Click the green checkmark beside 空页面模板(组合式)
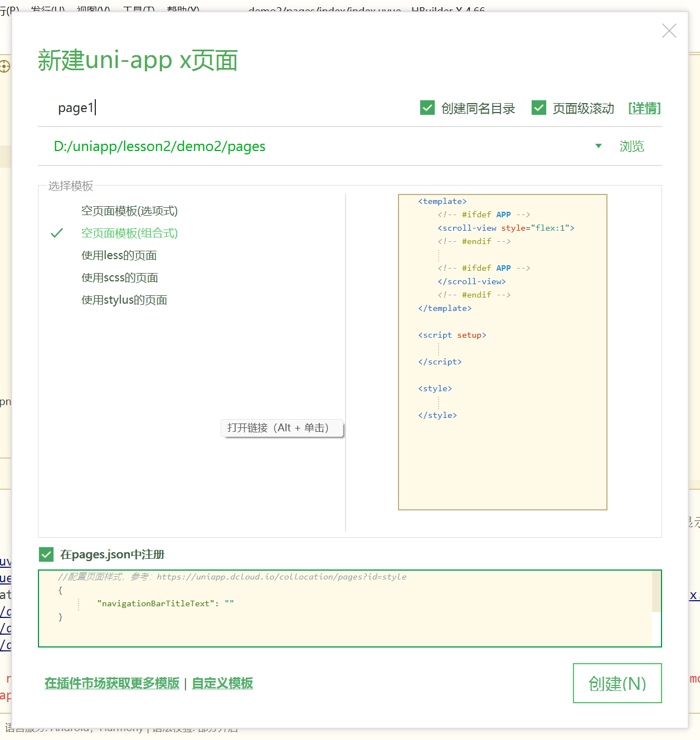700x740 pixels. pyautogui.click(x=57, y=233)
